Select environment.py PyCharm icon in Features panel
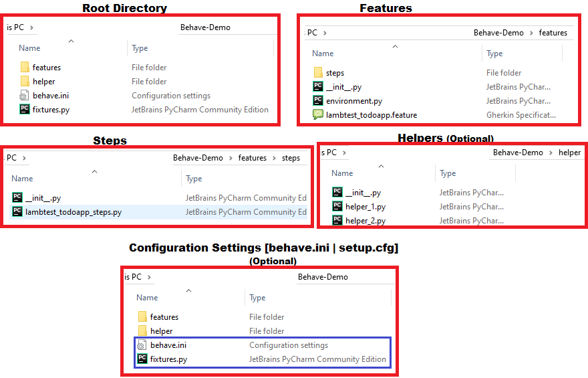The image size is (588, 378). coord(318,100)
